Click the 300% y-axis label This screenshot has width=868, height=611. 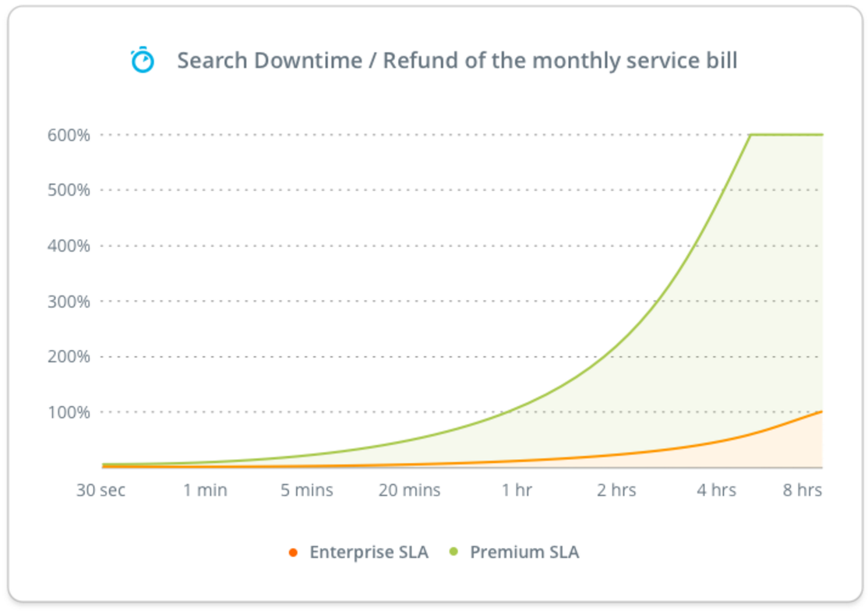pyautogui.click(x=69, y=302)
